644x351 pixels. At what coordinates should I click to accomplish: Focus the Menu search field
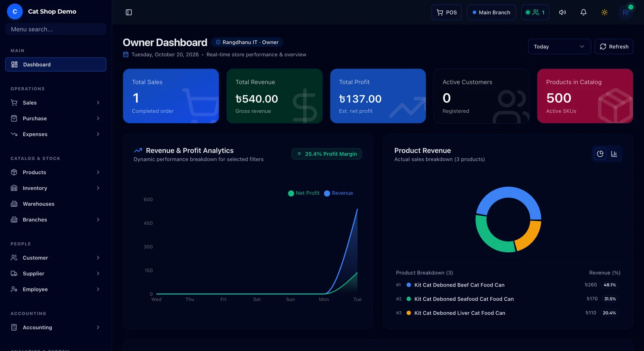pyautogui.click(x=56, y=29)
